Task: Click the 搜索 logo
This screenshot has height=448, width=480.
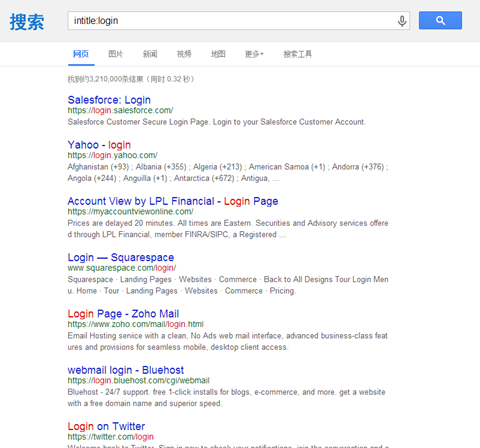Action: point(27,22)
